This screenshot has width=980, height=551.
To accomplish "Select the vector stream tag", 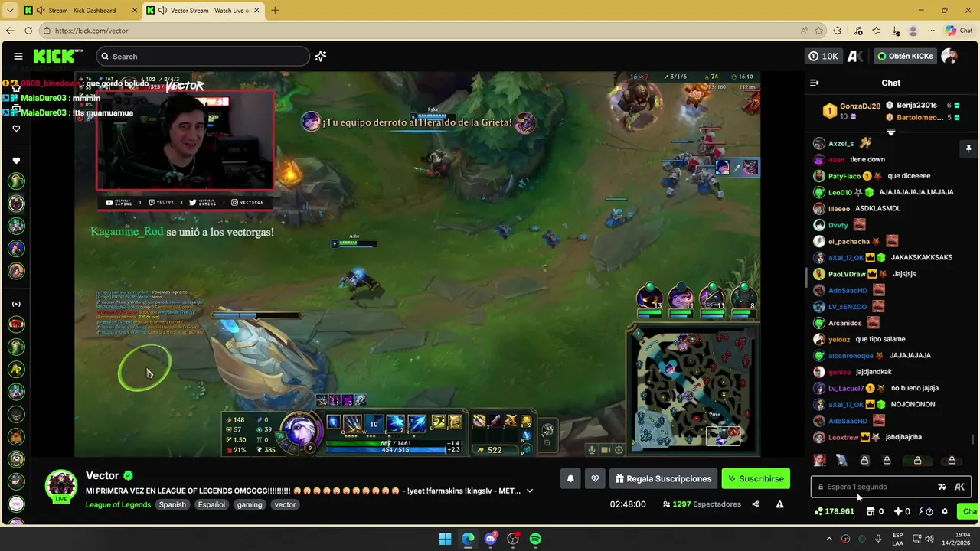I will pyautogui.click(x=285, y=504).
